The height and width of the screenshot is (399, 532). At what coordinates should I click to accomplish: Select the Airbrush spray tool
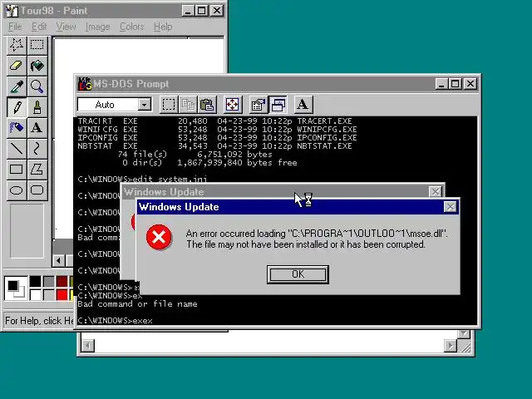[x=17, y=128]
